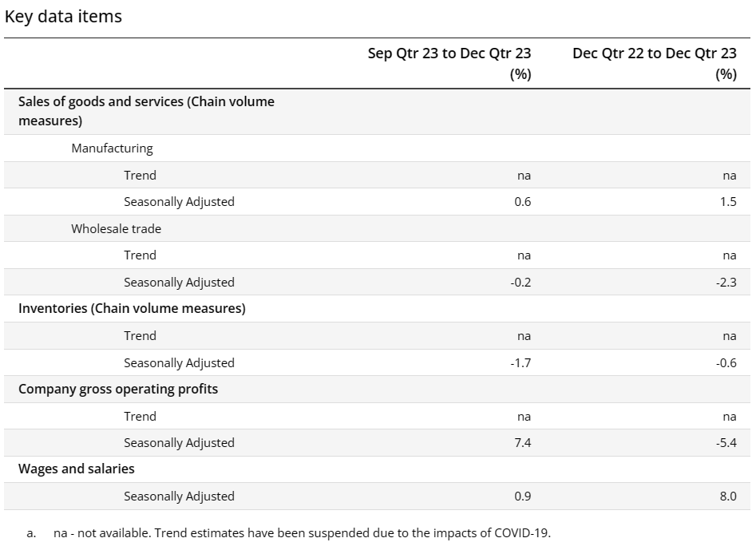Image resolution: width=756 pixels, height=546 pixels.
Task: Select the Wholesale trade -2.3 cell
Action: click(726, 282)
